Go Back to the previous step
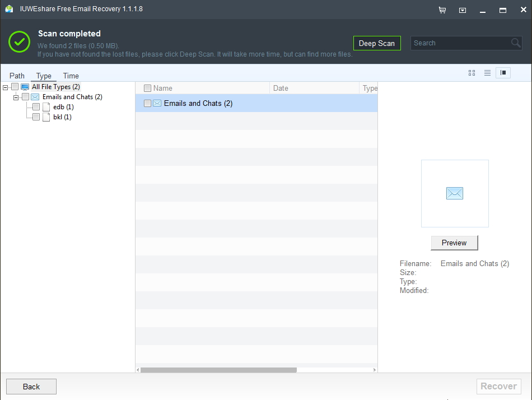Image resolution: width=532 pixels, height=400 pixels. click(x=31, y=387)
